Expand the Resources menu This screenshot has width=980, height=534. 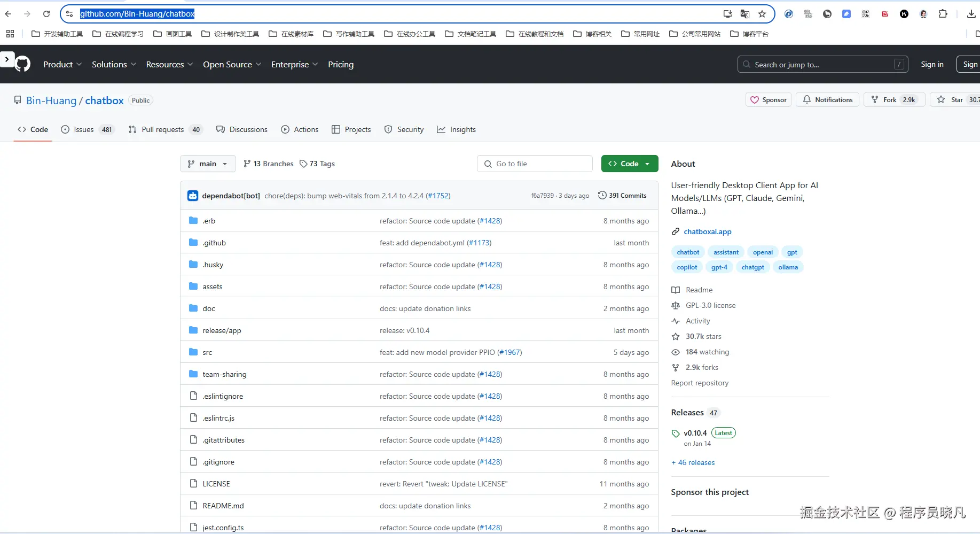(x=170, y=64)
